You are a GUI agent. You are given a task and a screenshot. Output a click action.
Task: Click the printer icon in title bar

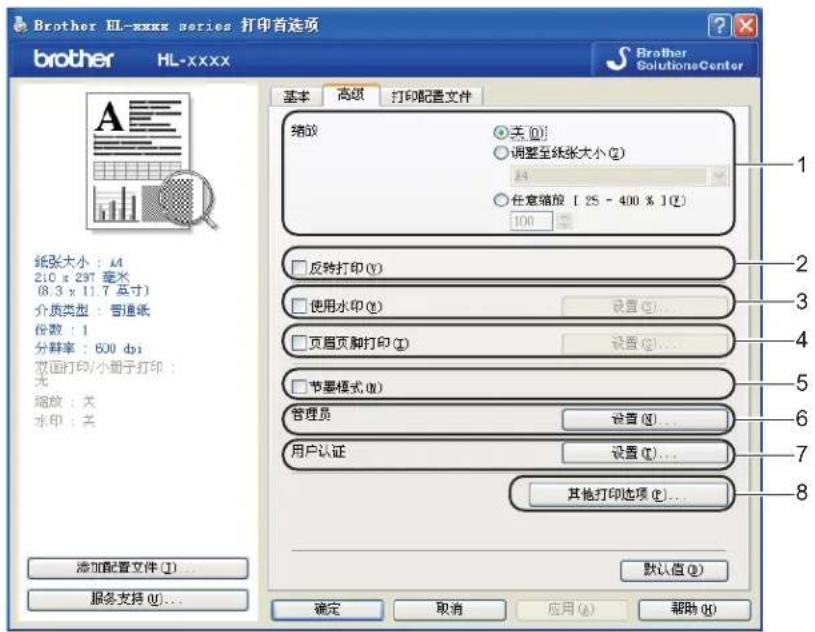[20, 24]
